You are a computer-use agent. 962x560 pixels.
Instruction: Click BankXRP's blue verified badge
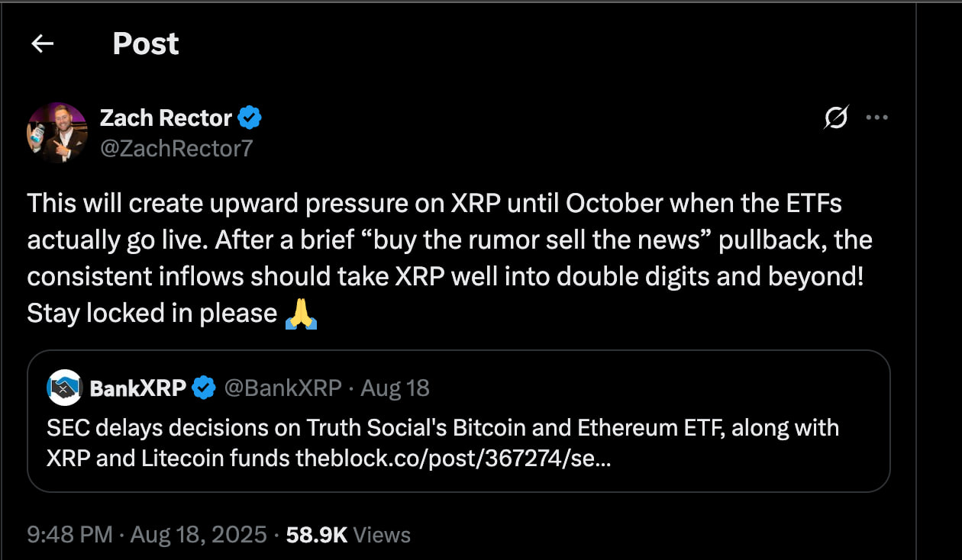pos(203,388)
